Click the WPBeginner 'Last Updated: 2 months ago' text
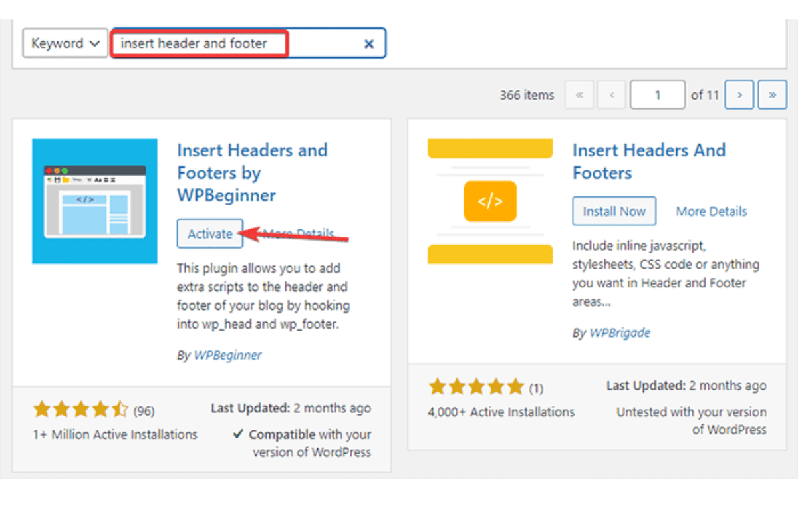Image resolution: width=798 pixels, height=532 pixels. pyautogui.click(x=291, y=408)
